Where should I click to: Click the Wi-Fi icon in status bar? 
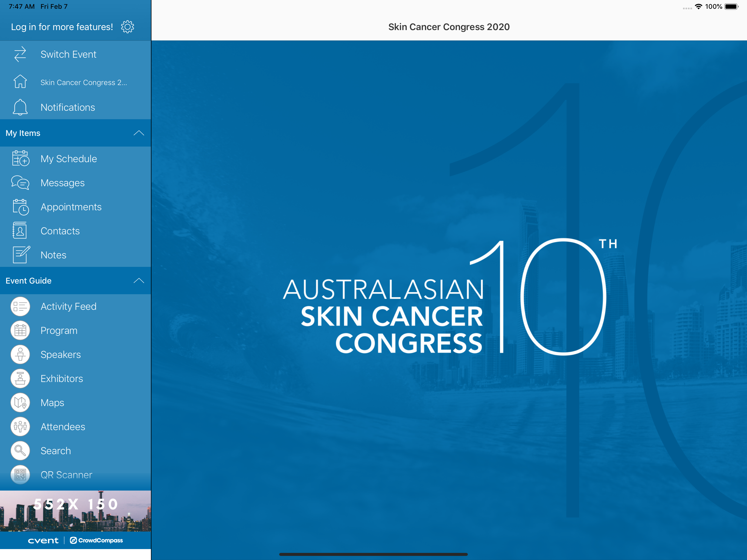point(698,6)
